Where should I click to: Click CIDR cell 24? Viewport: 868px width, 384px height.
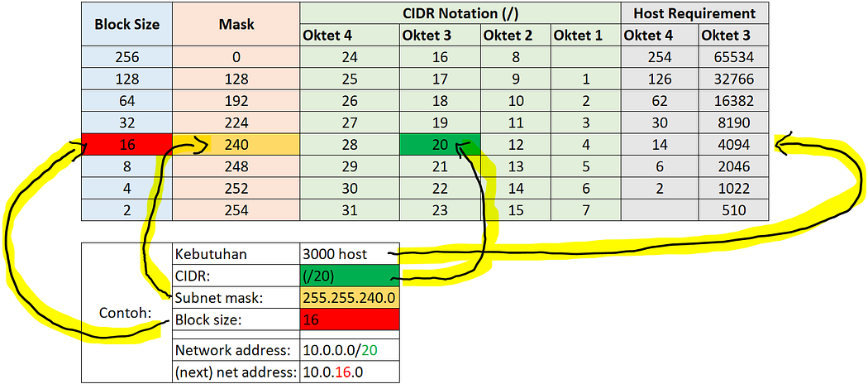pyautogui.click(x=350, y=57)
